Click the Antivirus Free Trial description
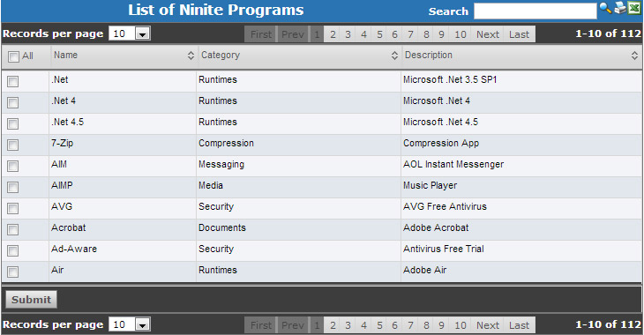Screen dimensions: 644x335 (x=443, y=249)
